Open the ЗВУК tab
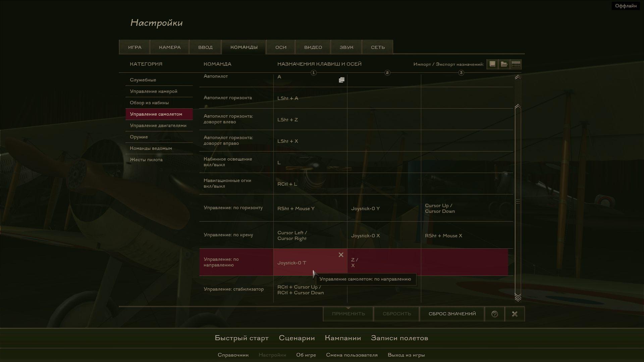The width and height of the screenshot is (644, 362). point(346,47)
